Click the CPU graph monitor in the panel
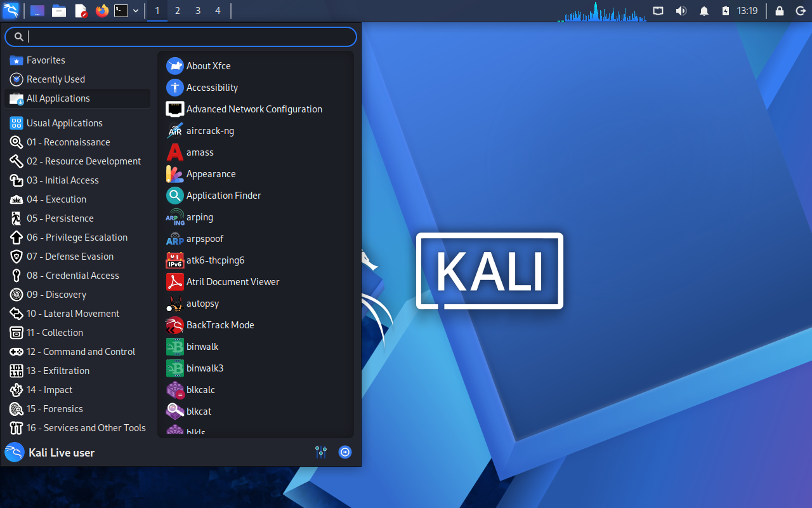Screen dimensions: 812x508 pos(602,11)
